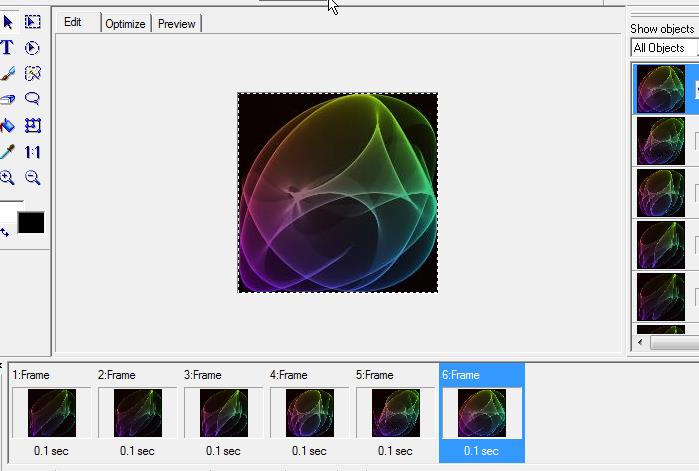Choose the Paint Brush tool

point(7,74)
